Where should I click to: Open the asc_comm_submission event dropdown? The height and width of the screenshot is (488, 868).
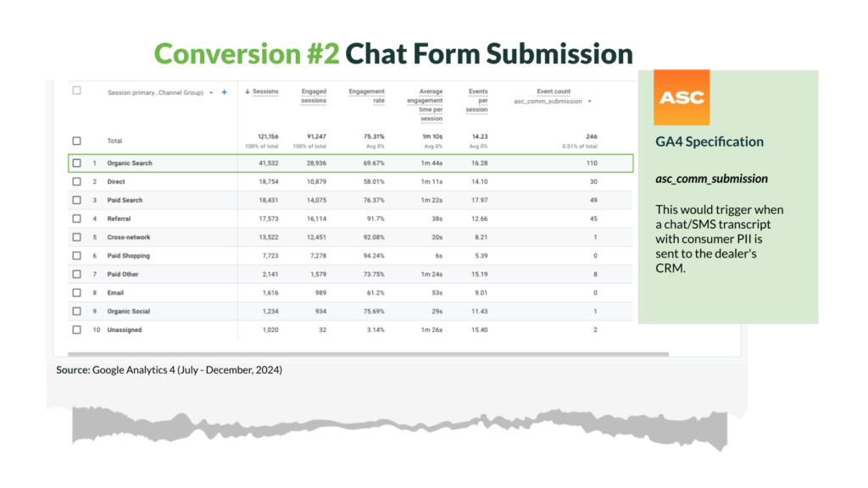click(589, 101)
